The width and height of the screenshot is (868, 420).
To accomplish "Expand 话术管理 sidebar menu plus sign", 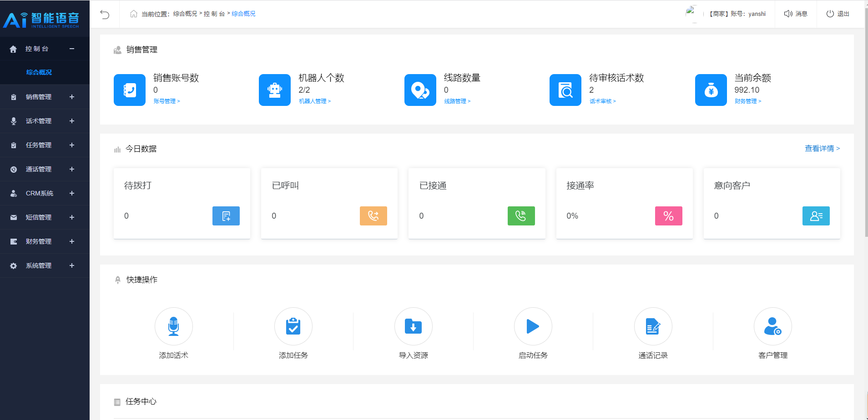I will [x=72, y=121].
